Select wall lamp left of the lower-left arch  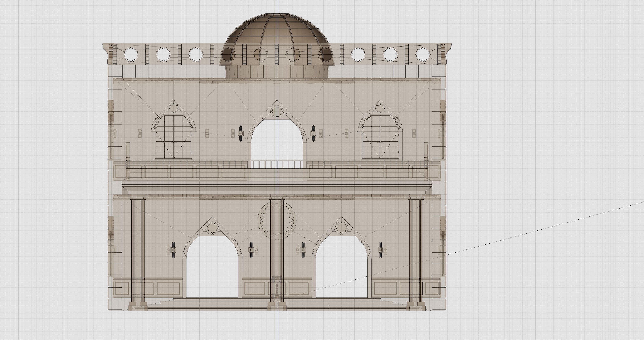coord(174,250)
